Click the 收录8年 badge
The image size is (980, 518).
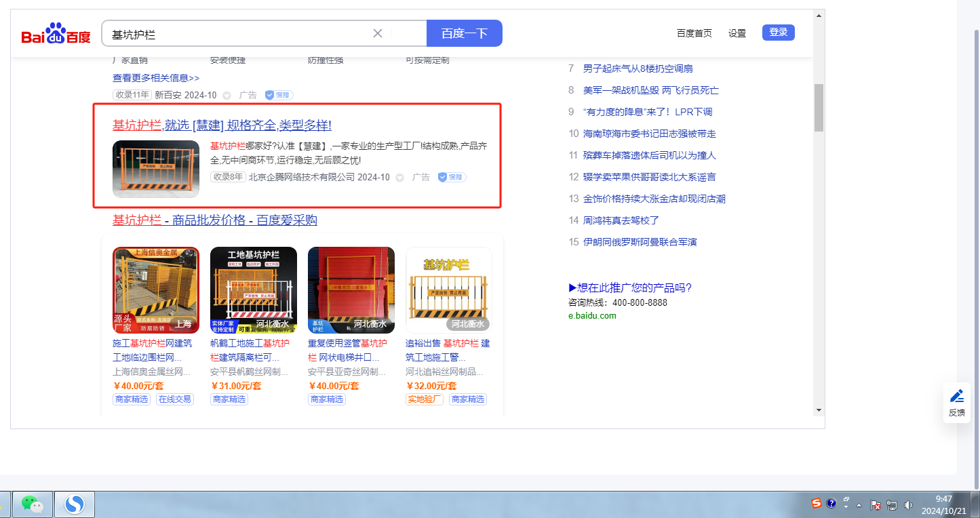228,177
